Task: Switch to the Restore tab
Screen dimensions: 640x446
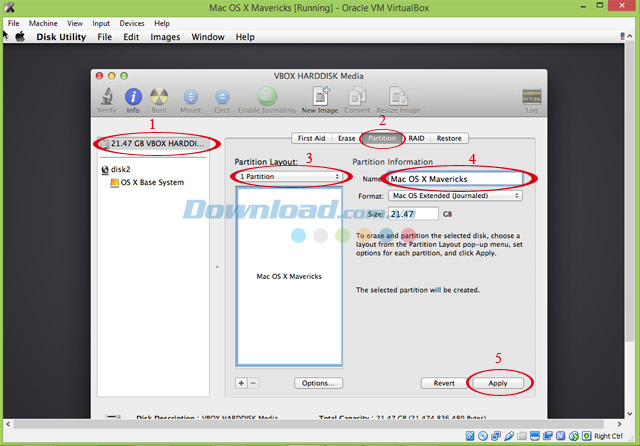Action: tap(449, 138)
